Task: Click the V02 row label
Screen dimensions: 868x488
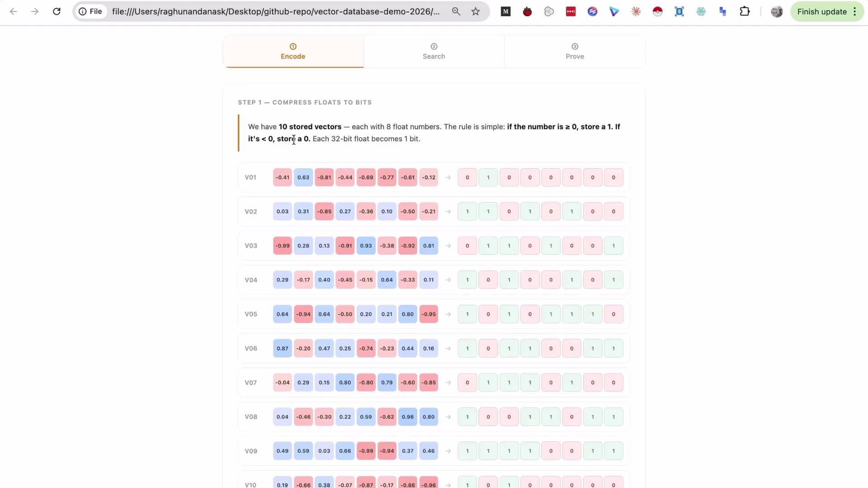Action: tap(251, 211)
